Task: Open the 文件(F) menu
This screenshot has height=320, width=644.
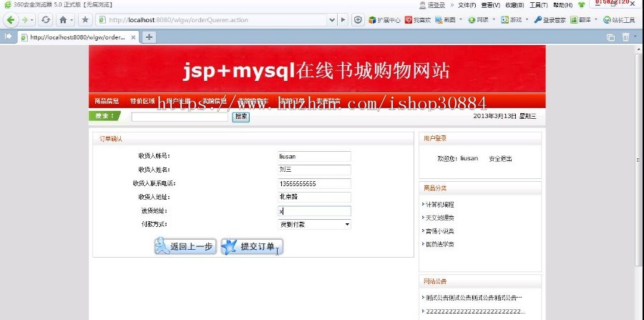Action: 467,5
